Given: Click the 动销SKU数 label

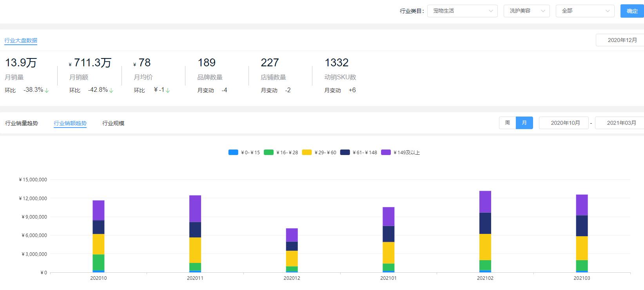Looking at the screenshot, I should pos(340,77).
